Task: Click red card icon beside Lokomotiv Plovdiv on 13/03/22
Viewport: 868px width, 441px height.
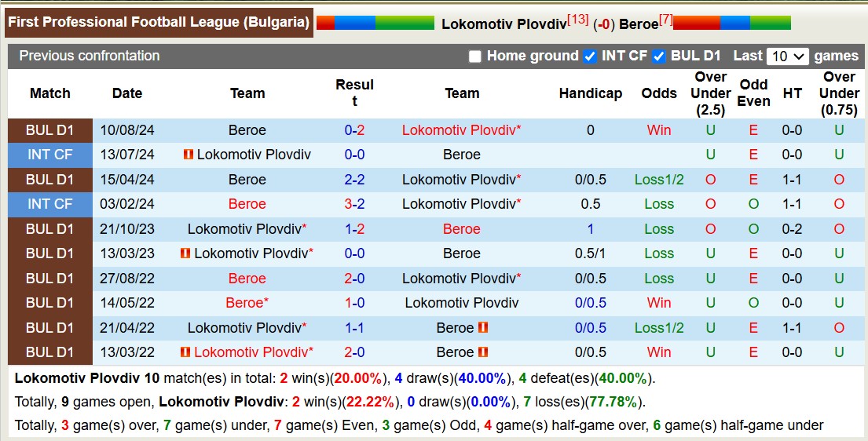Action: tap(185, 352)
